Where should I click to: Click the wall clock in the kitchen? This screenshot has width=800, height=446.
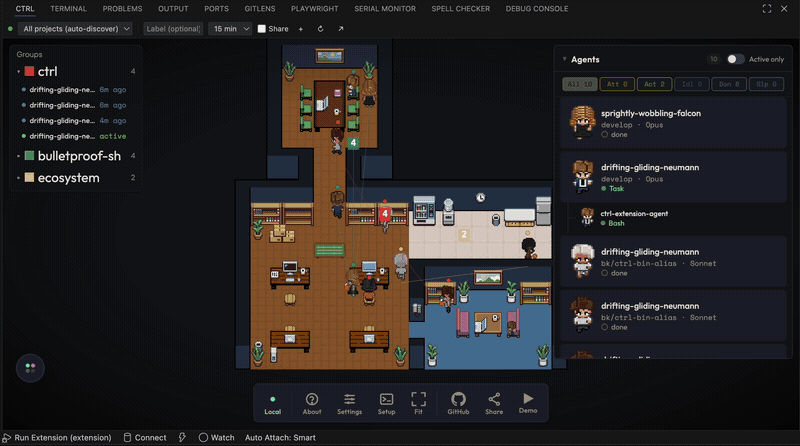481,198
